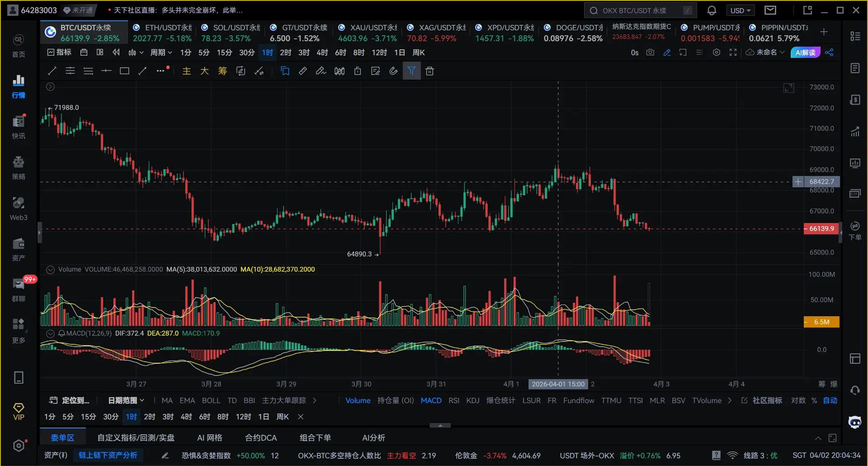Toggle the 持仓量 (OI) indicator
Viewport: 868px width, 466px height.
coord(396,400)
